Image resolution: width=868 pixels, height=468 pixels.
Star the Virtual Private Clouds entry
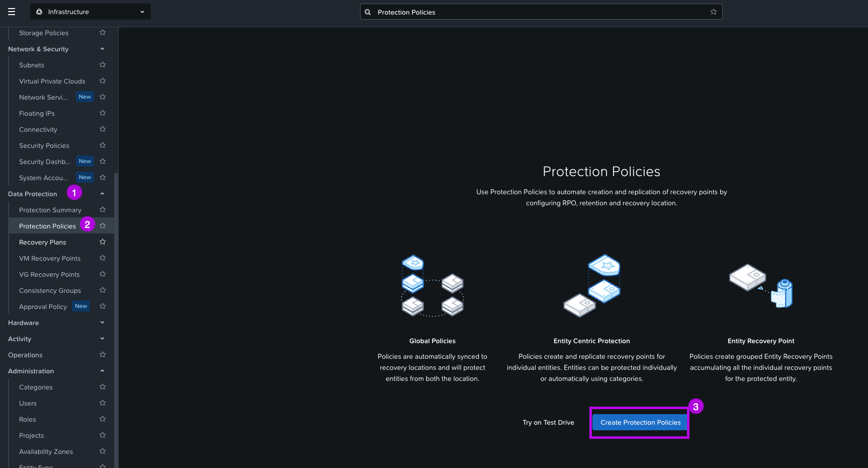[x=103, y=81]
